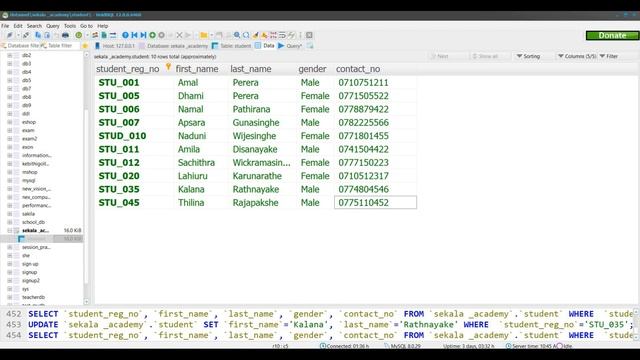Open dropdown arrow next to connect icon
The height and width of the screenshot is (360, 640).
(18, 36)
